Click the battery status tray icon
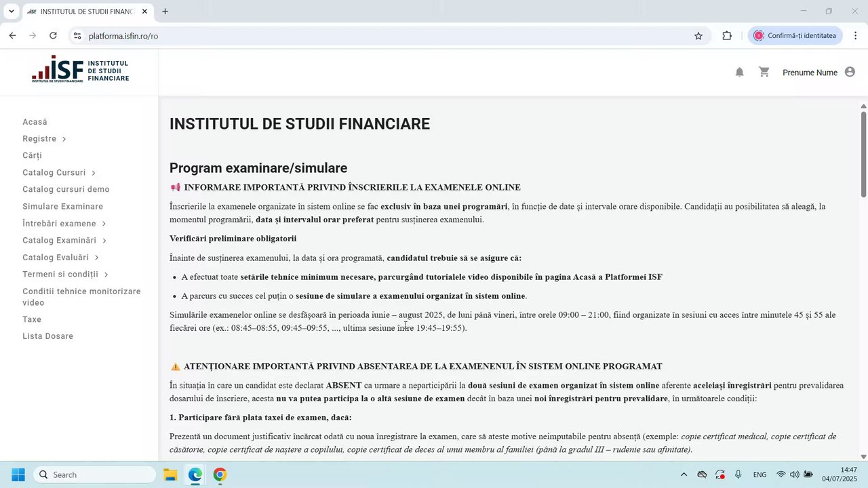The width and height of the screenshot is (868, 488). click(808, 474)
